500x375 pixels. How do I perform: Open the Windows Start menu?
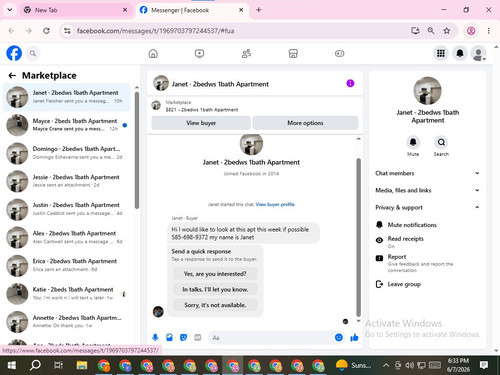pyautogui.click(x=11, y=365)
